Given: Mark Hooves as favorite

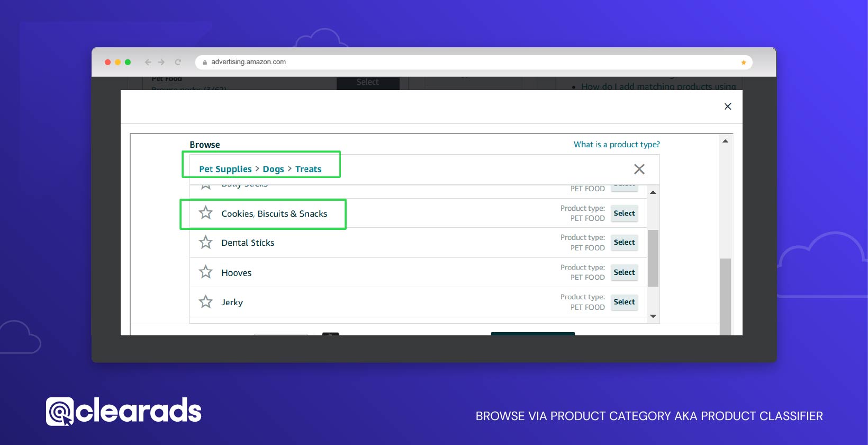Looking at the screenshot, I should (205, 272).
